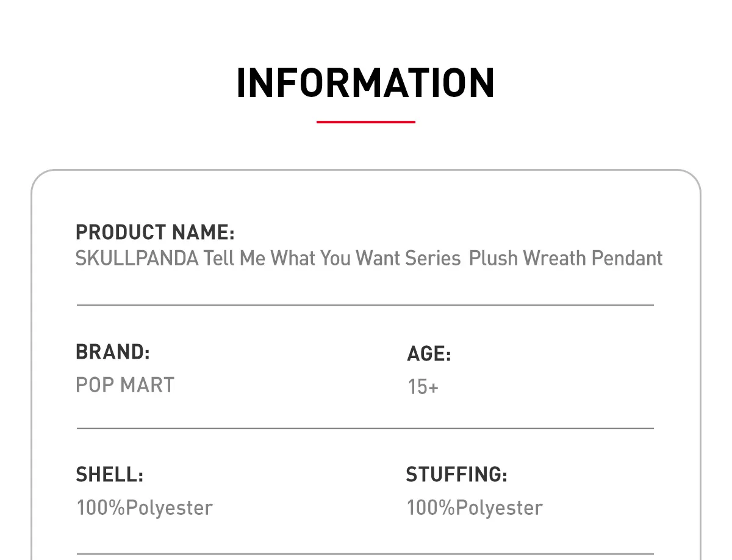Image resolution: width=732 pixels, height=560 pixels.
Task: Click the divider line below product name
Action: [365, 304]
